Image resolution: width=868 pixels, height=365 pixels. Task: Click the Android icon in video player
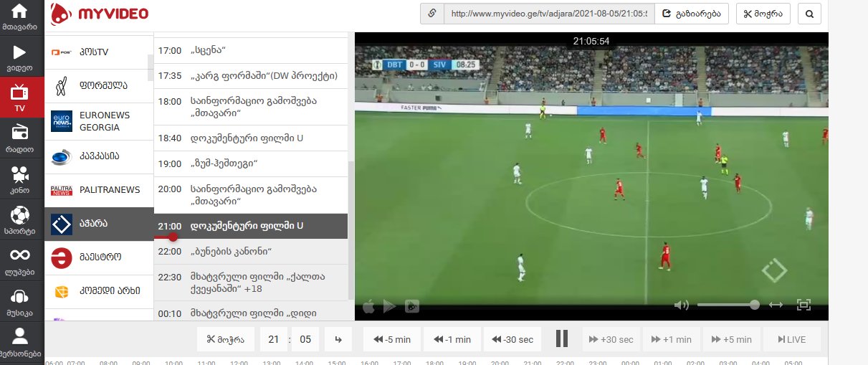(x=412, y=306)
